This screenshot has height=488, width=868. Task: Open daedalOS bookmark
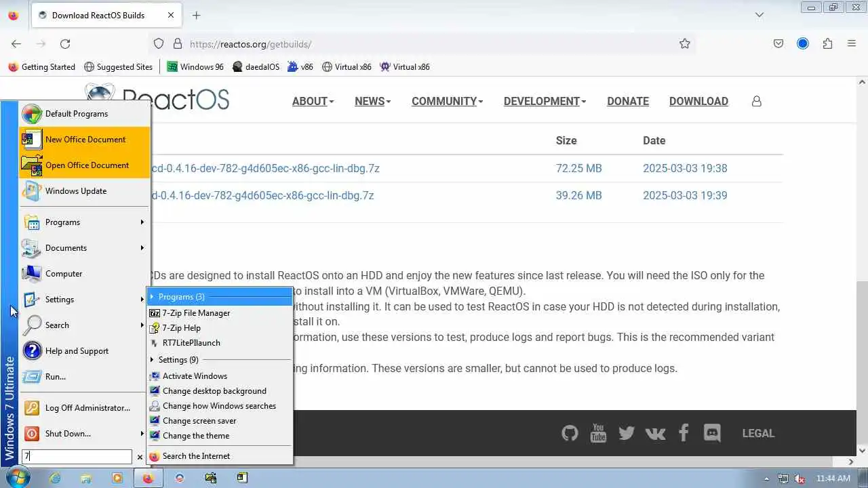[256, 67]
